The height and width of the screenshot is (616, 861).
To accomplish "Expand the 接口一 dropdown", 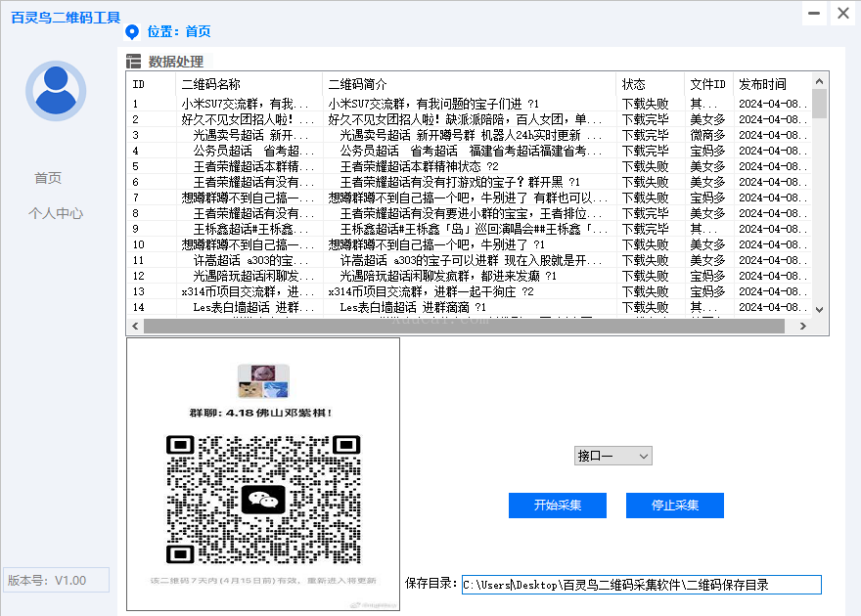I will click(612, 456).
